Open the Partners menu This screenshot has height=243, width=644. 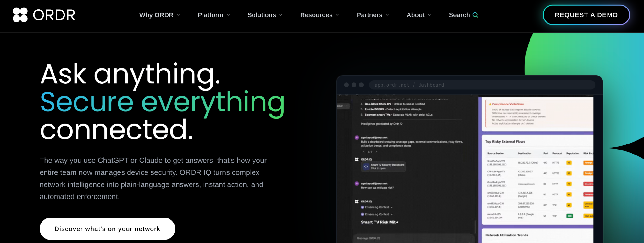tap(373, 15)
